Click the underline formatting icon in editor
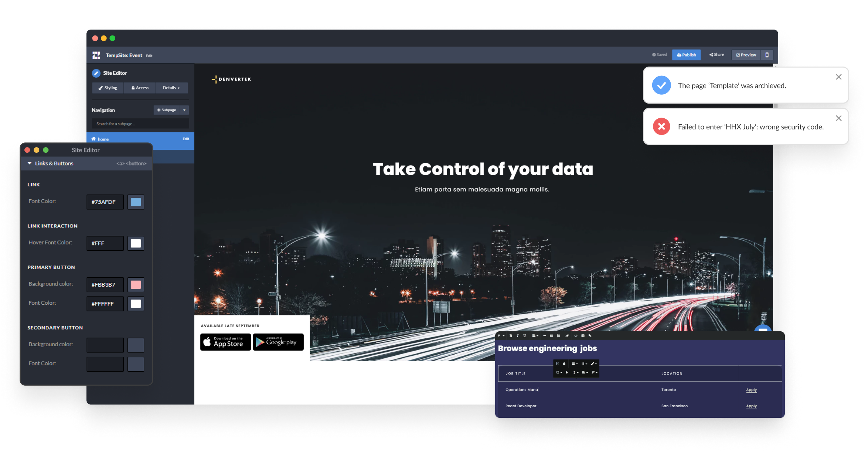The height and width of the screenshot is (460, 868). tap(524, 336)
